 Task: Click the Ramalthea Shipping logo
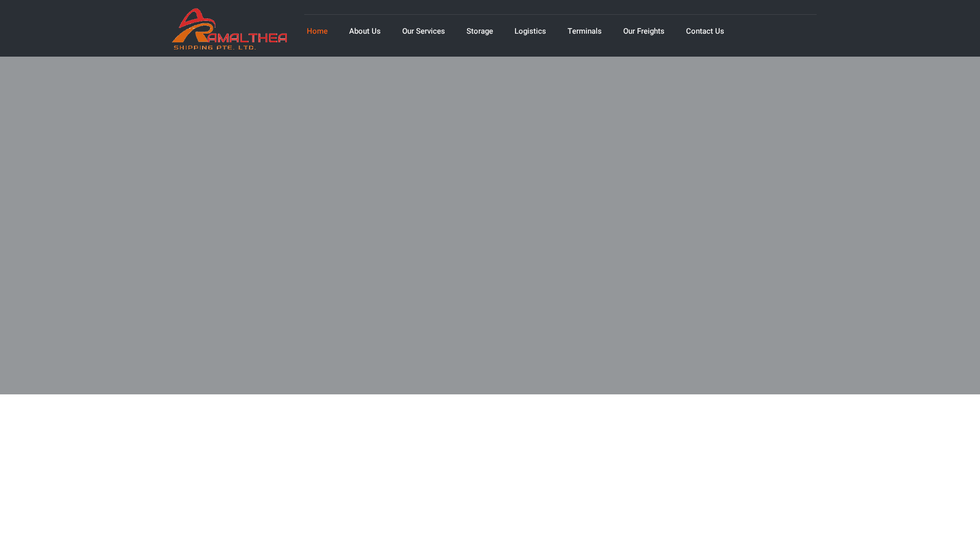tap(229, 29)
